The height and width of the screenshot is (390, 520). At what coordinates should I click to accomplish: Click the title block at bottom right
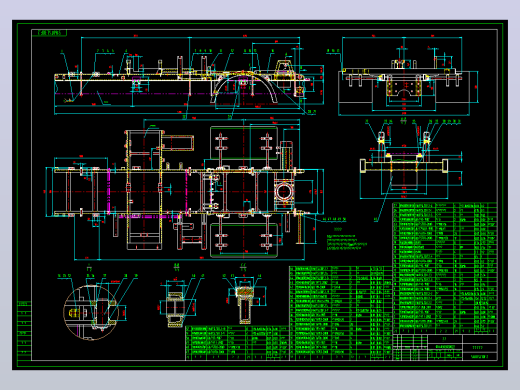pyautogui.click(x=445, y=347)
